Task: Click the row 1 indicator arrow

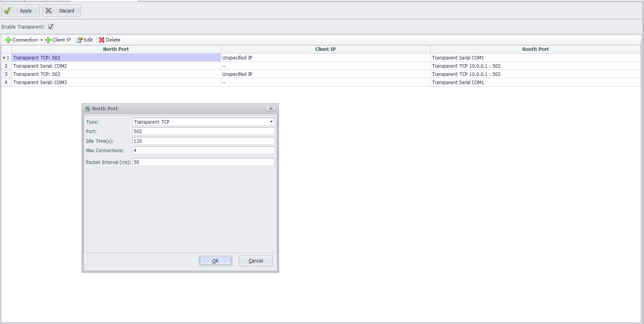Action: (x=4, y=58)
